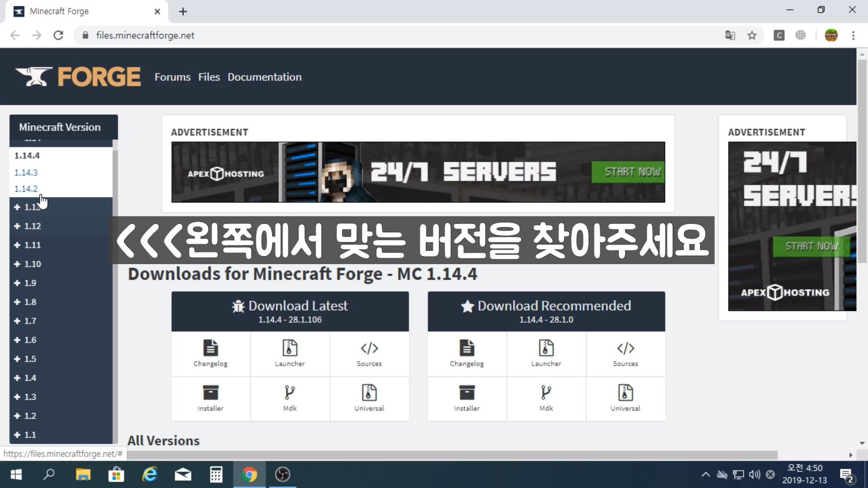868x488 pixels.
Task: Open Changelog under Download Recommended
Action: coord(467,354)
